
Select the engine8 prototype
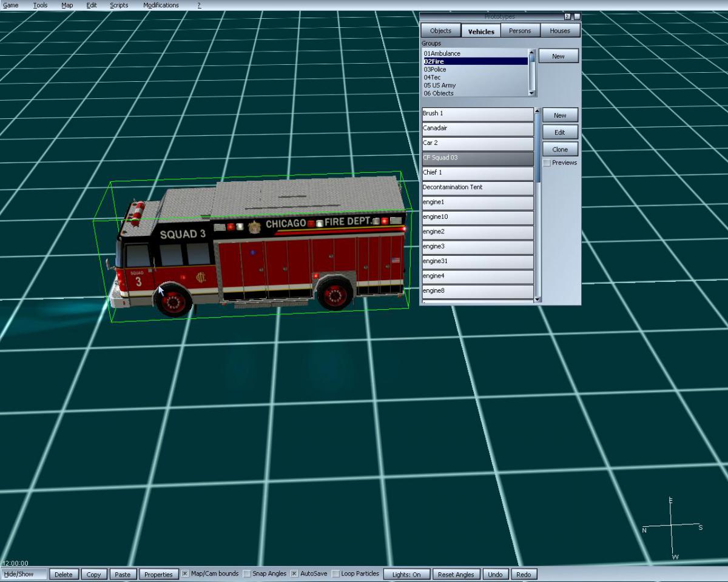click(x=477, y=292)
